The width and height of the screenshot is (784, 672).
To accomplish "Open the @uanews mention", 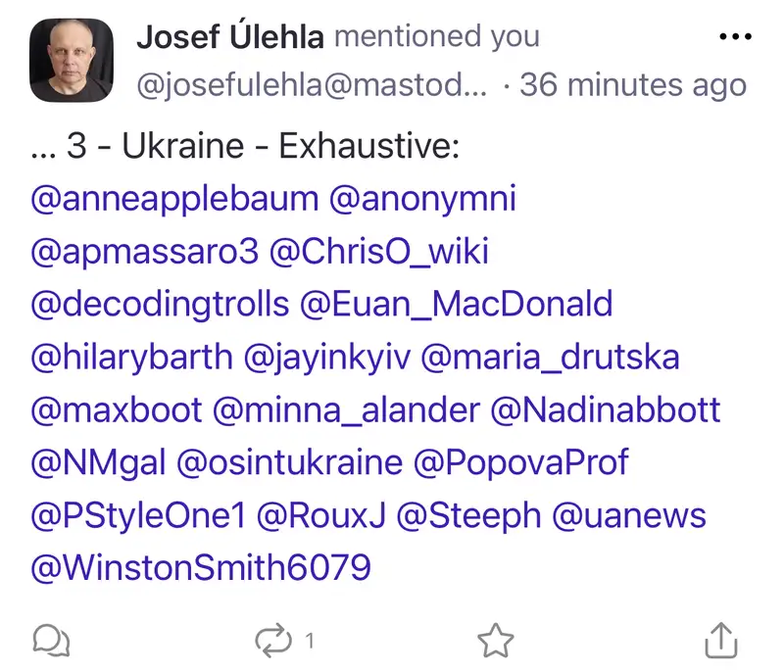I will [629, 514].
